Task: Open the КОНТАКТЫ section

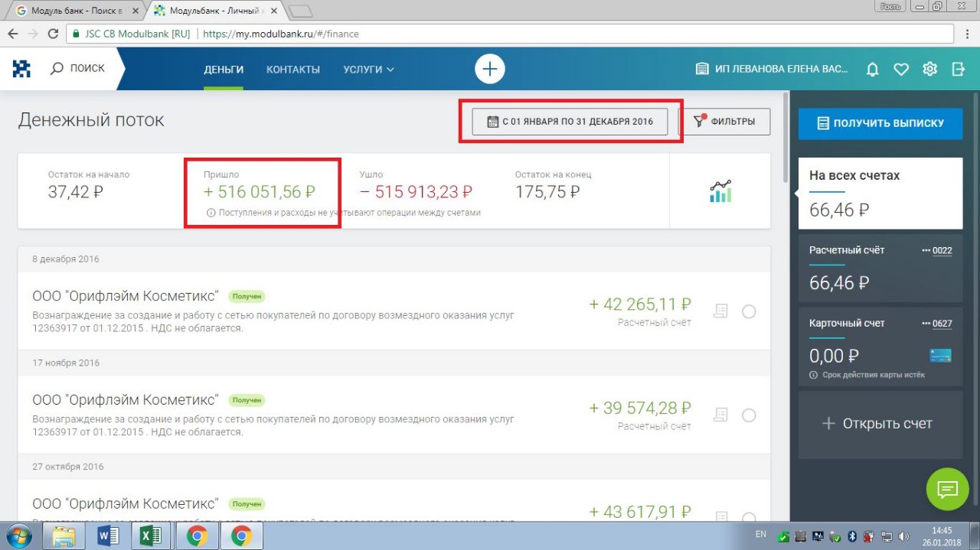Action: (x=293, y=69)
